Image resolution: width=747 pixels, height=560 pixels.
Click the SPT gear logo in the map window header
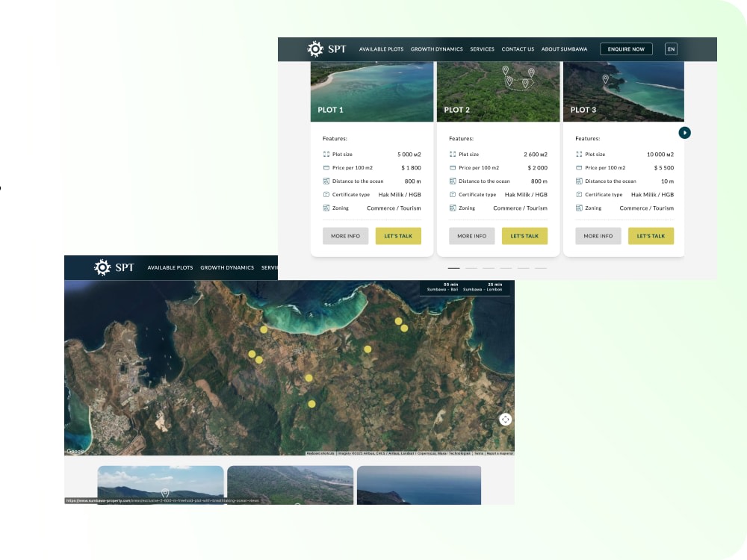coord(114,267)
